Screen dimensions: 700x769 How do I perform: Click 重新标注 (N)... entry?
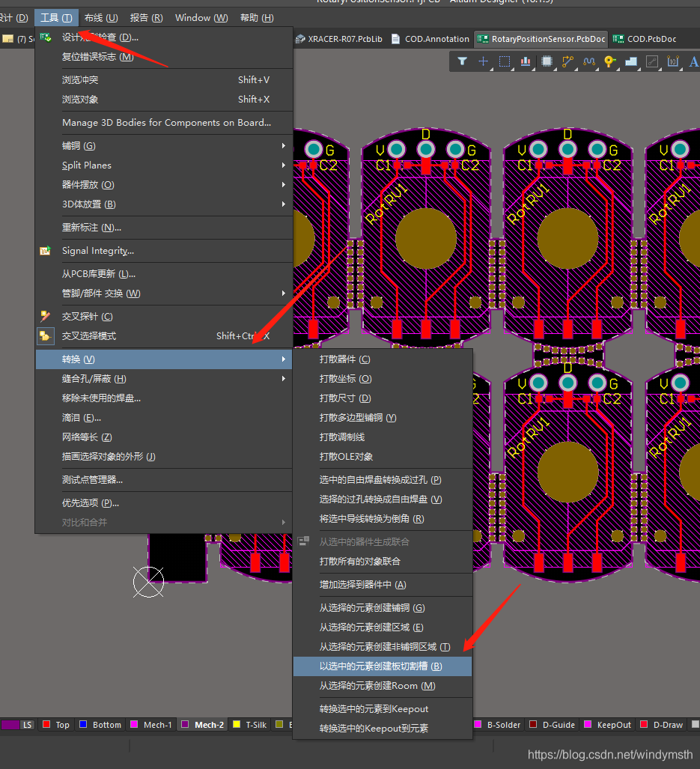coord(164,228)
